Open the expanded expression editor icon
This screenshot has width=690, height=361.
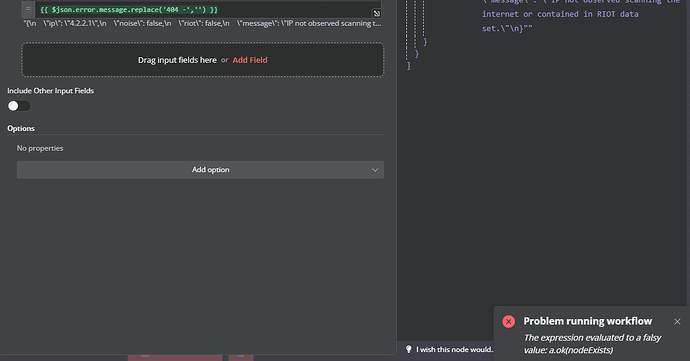pos(377,13)
